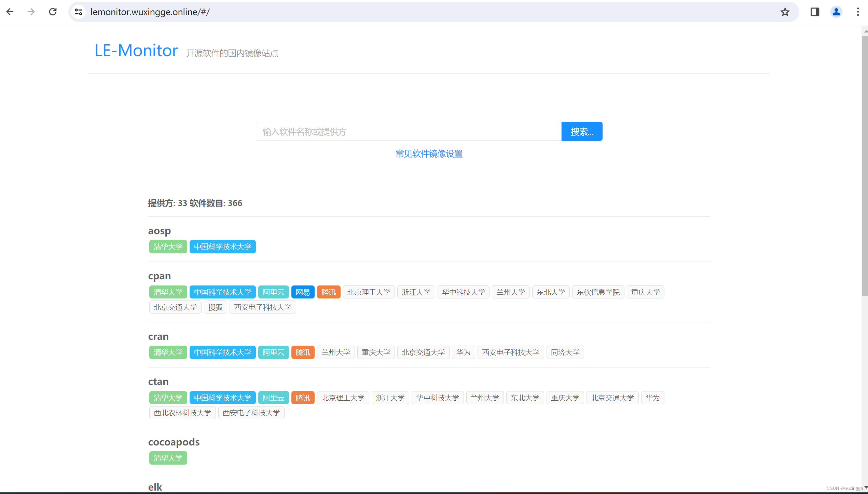
Task: Open 东北大学 mirror under cpan
Action: (551, 292)
